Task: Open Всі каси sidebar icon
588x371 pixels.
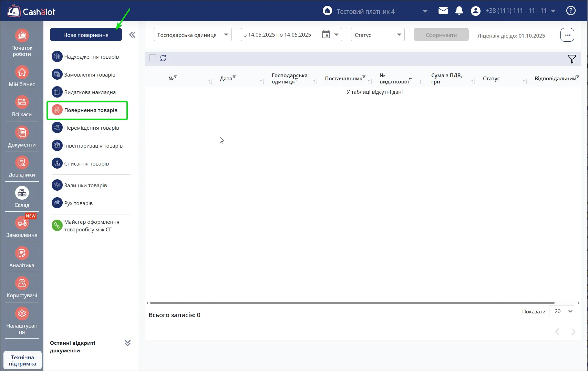Action: 22,107
